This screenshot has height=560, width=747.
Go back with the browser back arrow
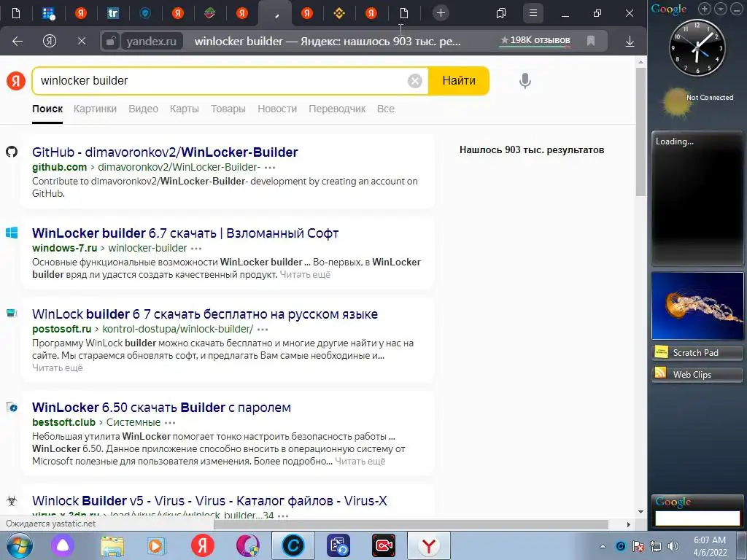[18, 42]
